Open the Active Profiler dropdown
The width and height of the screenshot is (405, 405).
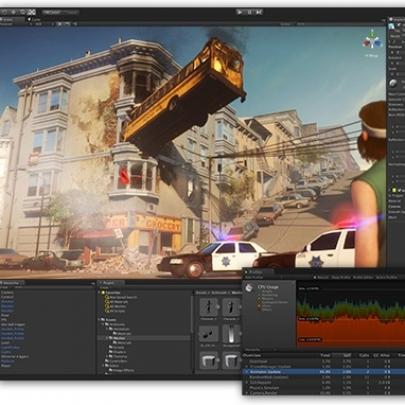pos(387,277)
